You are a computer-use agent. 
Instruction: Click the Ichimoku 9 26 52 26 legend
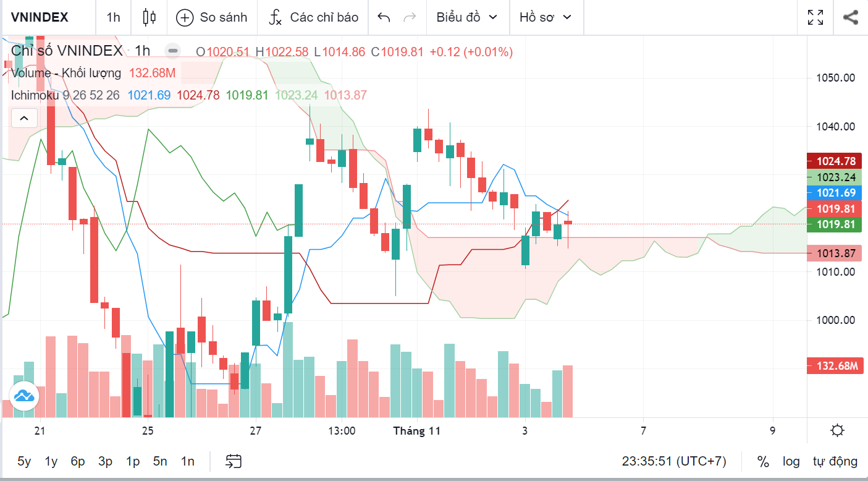65,95
